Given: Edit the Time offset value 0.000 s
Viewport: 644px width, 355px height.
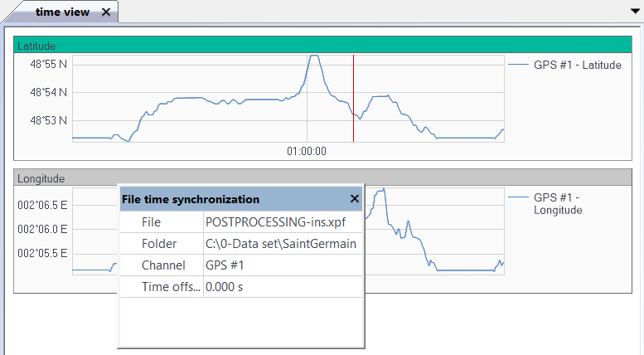Looking at the screenshot, I should [282, 287].
